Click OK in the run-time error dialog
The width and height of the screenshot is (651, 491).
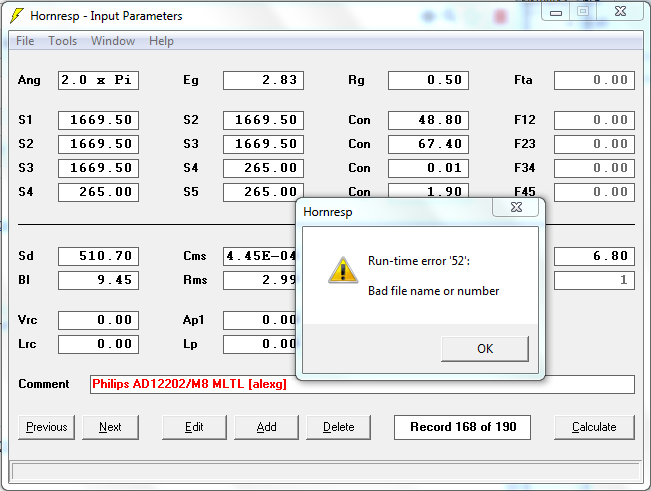485,349
